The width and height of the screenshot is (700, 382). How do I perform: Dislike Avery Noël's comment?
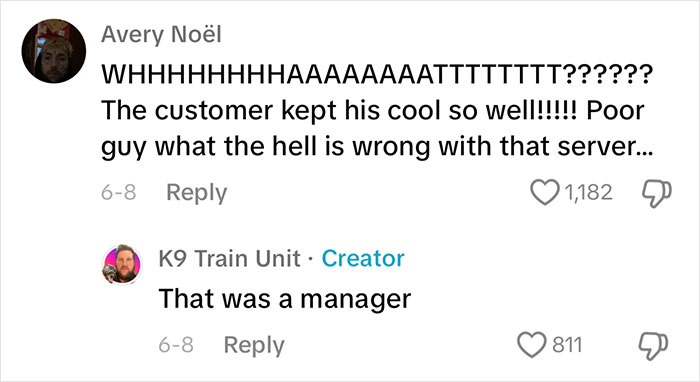(656, 194)
